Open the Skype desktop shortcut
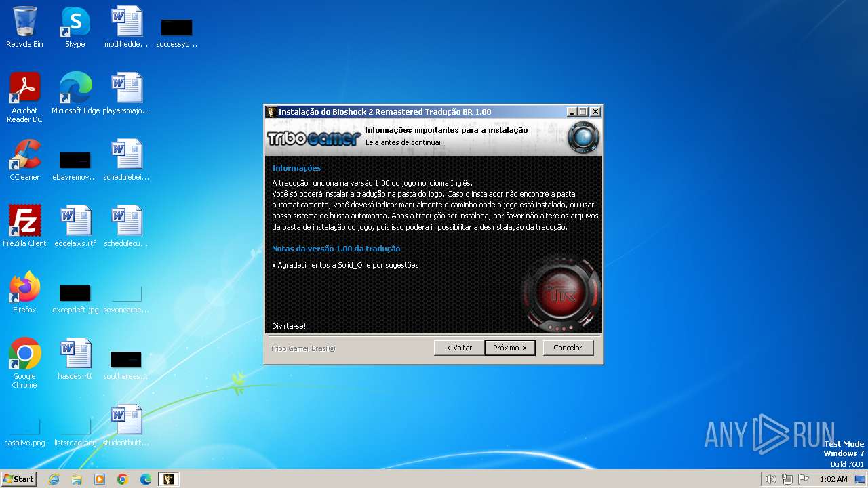868x488 pixels. [x=75, y=27]
